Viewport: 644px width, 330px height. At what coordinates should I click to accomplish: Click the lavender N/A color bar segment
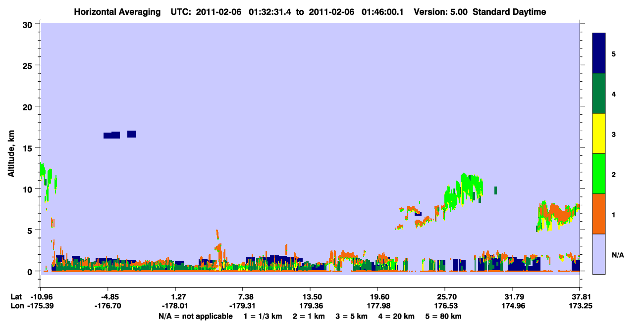click(599, 254)
